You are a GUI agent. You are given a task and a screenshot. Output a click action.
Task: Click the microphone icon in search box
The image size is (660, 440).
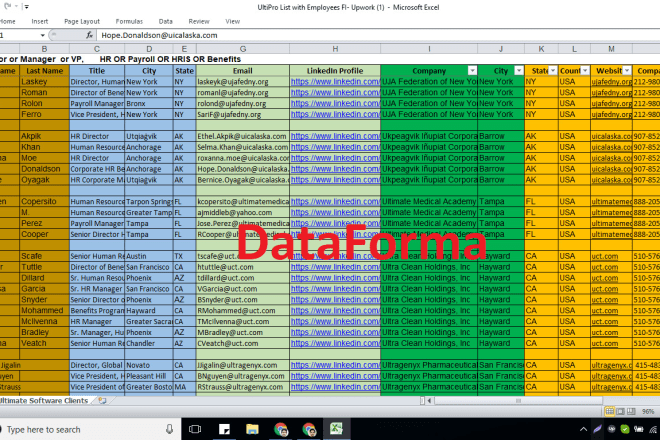[169, 429]
